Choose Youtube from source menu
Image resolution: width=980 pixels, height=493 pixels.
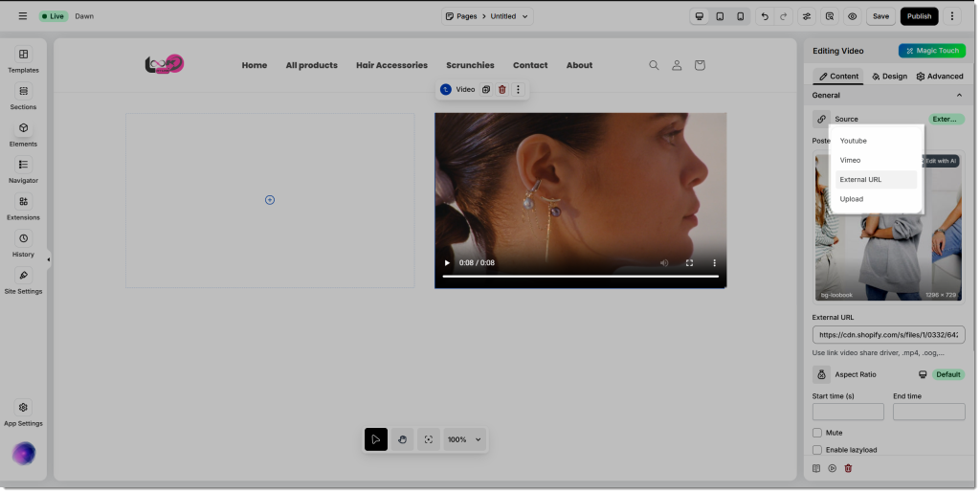[x=853, y=141]
